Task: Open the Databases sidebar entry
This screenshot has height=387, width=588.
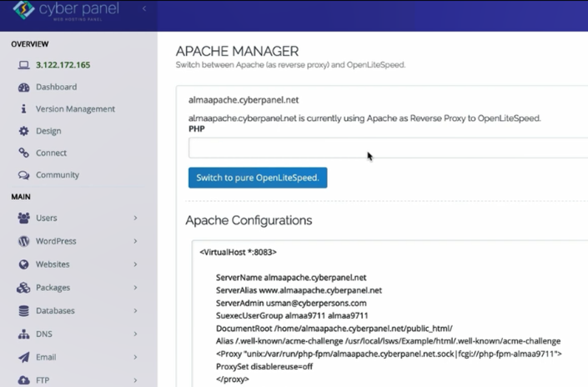Action: pyautogui.click(x=55, y=311)
